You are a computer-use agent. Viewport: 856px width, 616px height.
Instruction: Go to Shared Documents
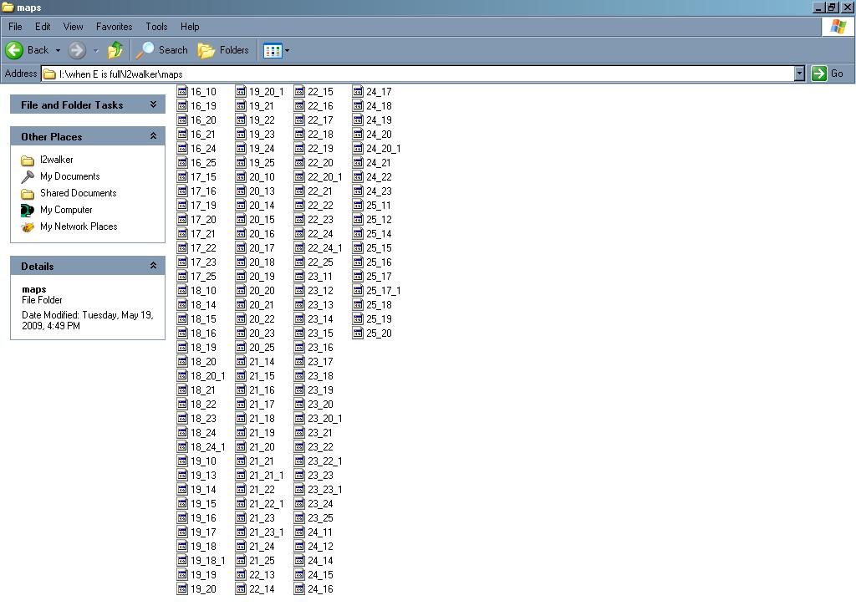[x=78, y=192]
